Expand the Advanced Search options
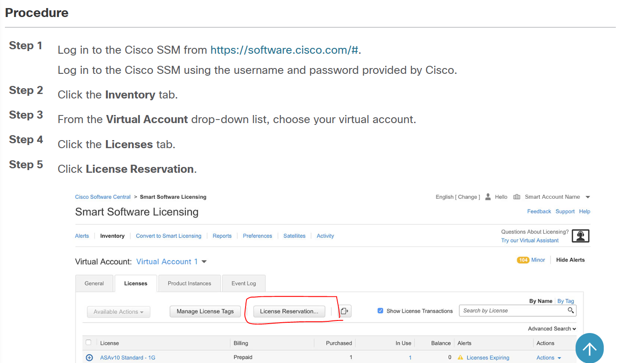The image size is (644, 363). (552, 329)
